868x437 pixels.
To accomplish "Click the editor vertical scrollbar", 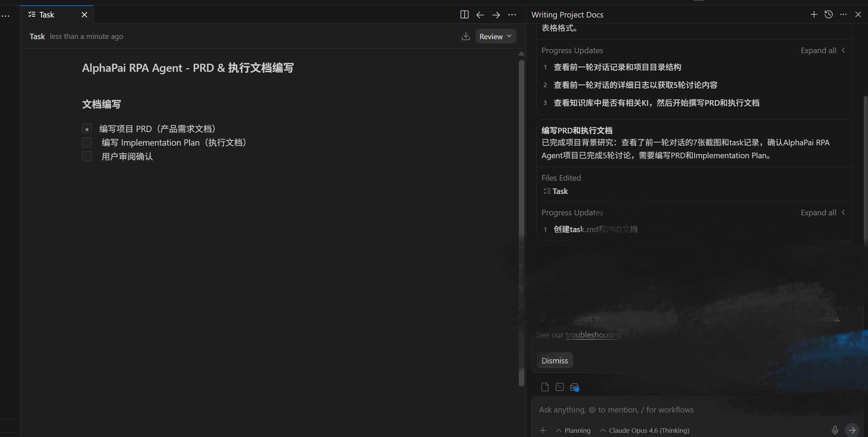I will click(x=521, y=223).
